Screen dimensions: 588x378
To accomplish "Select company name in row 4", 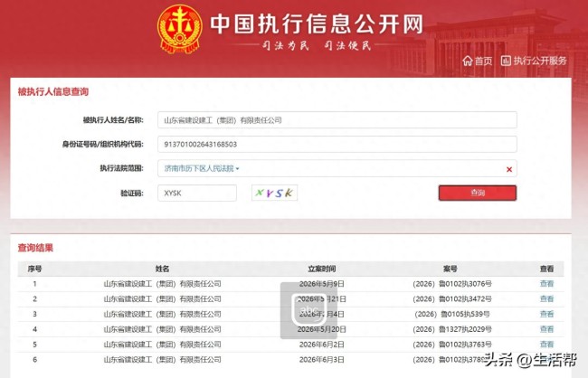I will point(162,329).
